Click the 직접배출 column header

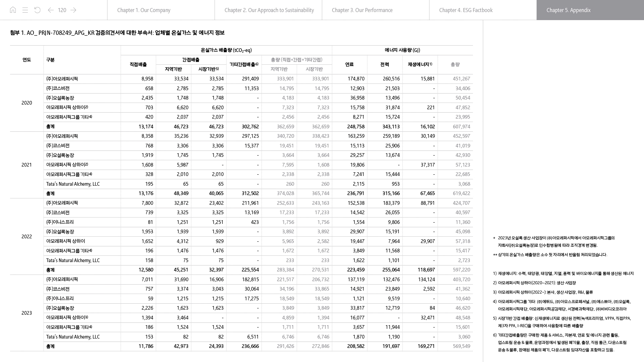click(138, 64)
